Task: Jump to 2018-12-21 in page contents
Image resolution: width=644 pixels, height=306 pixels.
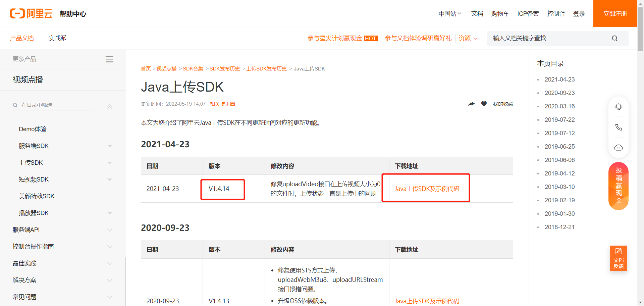Action: [559, 227]
